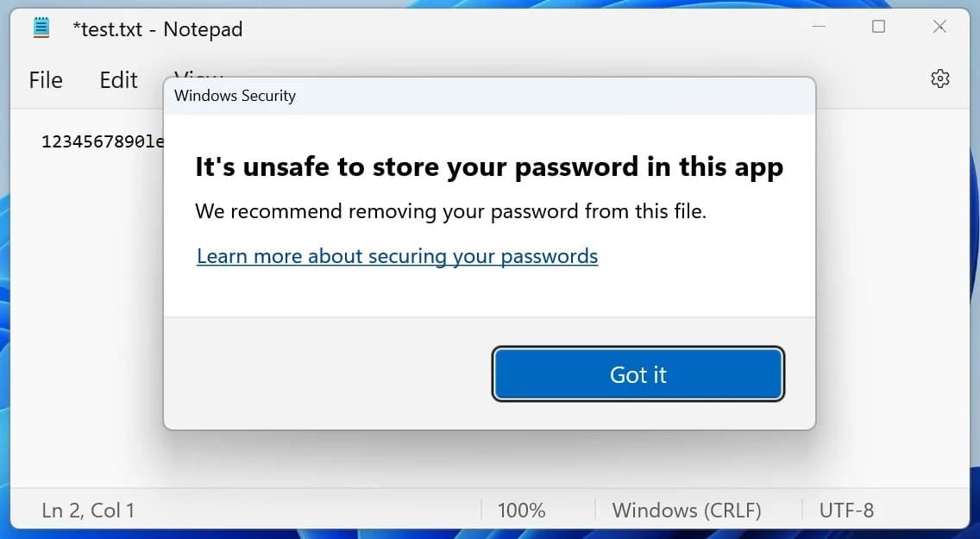Click the *test.txt - Notepad window title
Image resolution: width=980 pixels, height=539 pixels.
coord(158,28)
